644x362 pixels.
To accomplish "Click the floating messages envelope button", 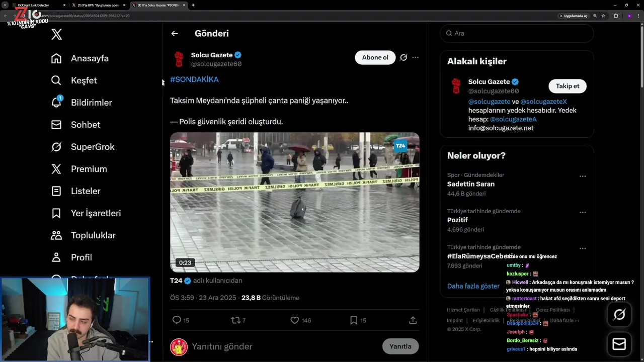I will (x=619, y=344).
